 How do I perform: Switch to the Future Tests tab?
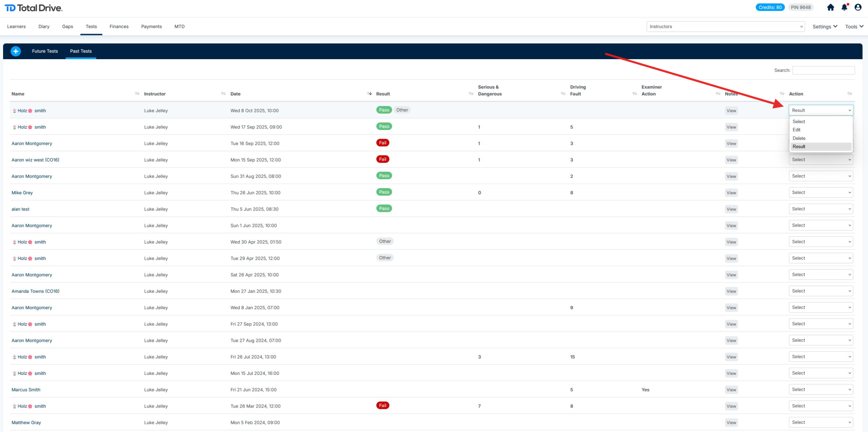coord(45,51)
